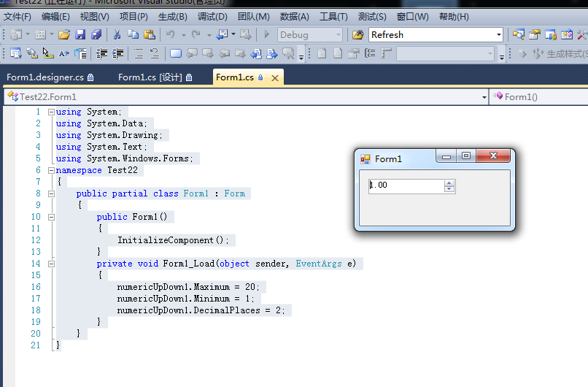Click the Display Word Completion icon
The width and height of the screenshot is (588, 387).
click(64, 54)
